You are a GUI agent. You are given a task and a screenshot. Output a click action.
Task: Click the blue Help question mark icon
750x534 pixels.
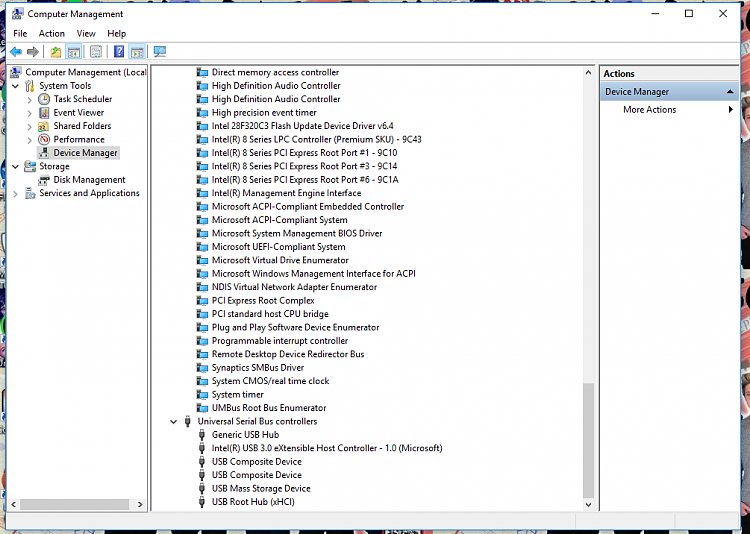[x=119, y=52]
